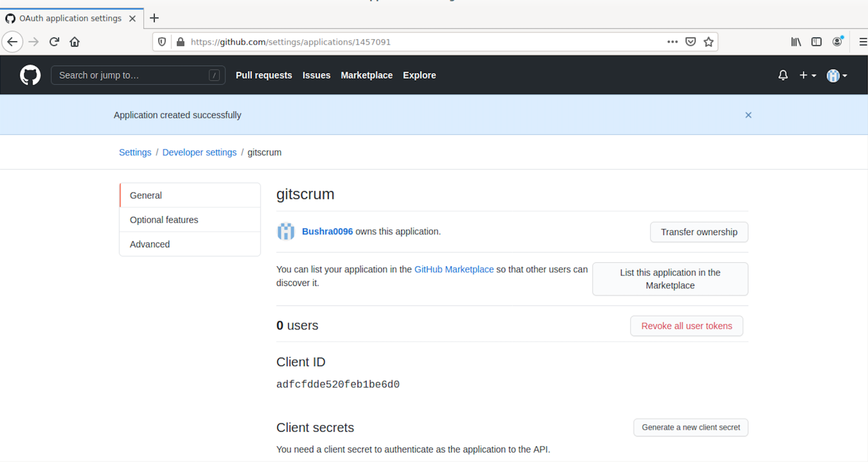Switch to the Advanced settings section
The height and width of the screenshot is (462, 868).
point(150,244)
